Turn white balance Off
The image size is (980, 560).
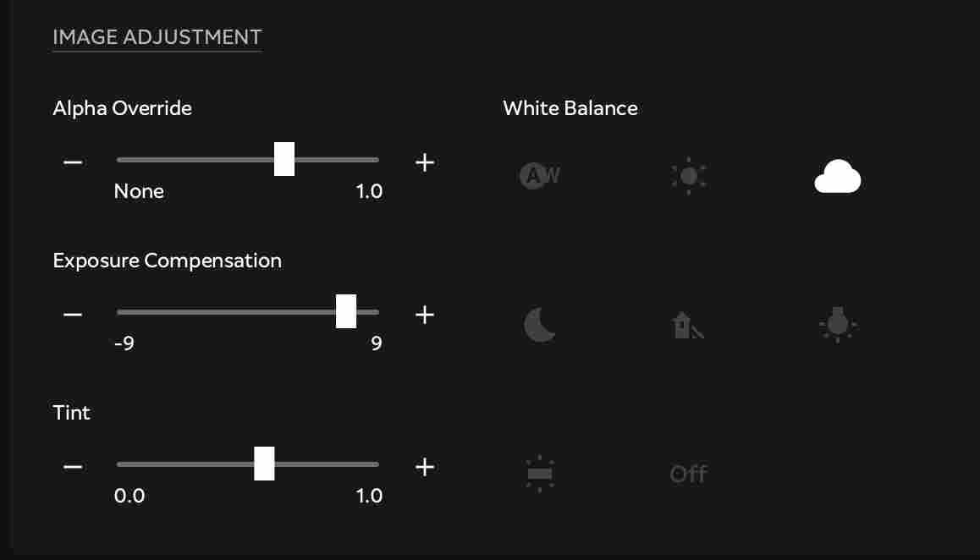point(688,474)
